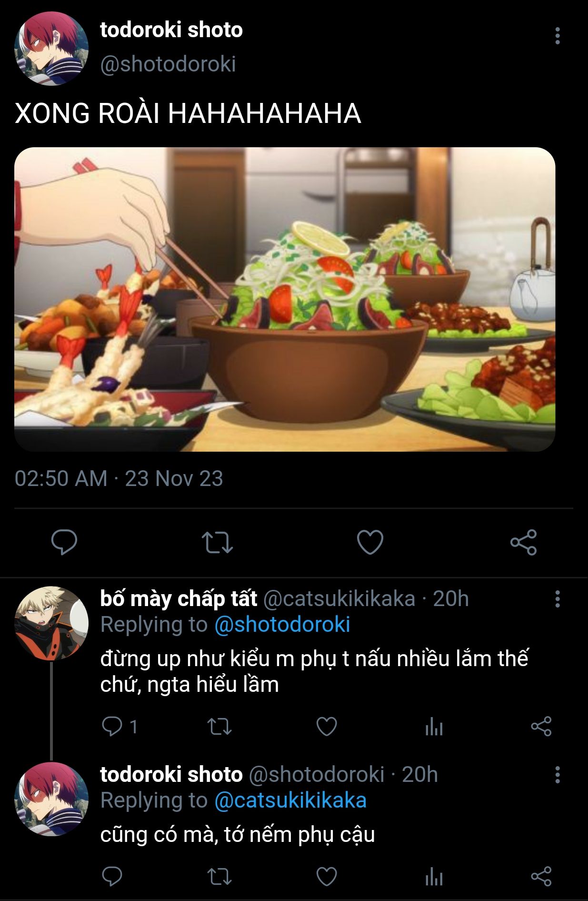Like todoroki shoto's last reply

[x=327, y=876]
